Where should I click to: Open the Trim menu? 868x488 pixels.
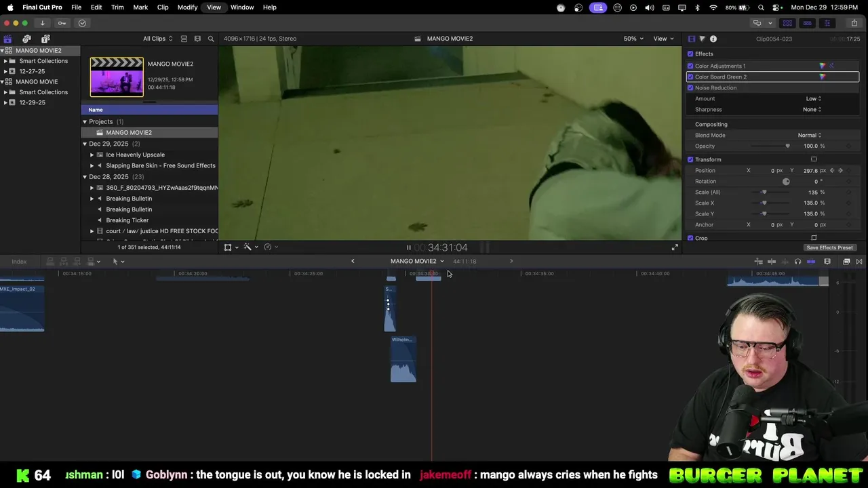(117, 7)
